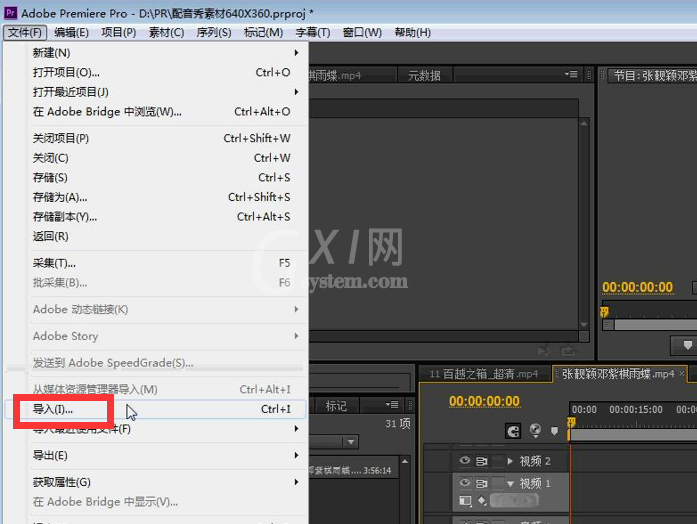The width and height of the screenshot is (697, 524).
Task: Open 窗口(W) menu
Action: [362, 32]
